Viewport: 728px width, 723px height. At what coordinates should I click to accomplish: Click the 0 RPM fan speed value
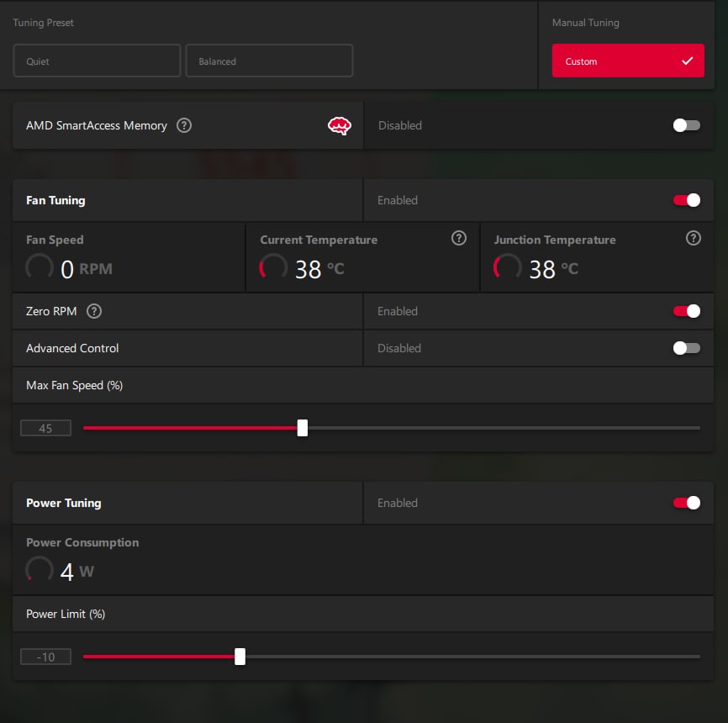87,269
